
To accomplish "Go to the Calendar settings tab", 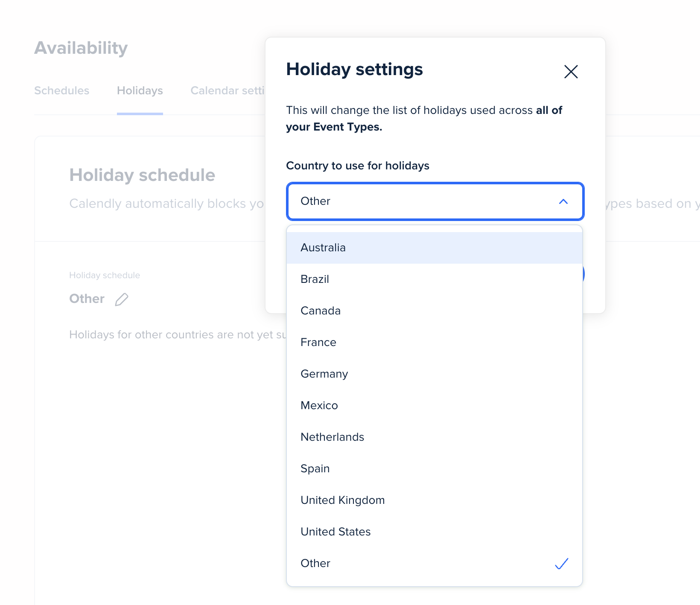I will [x=227, y=91].
